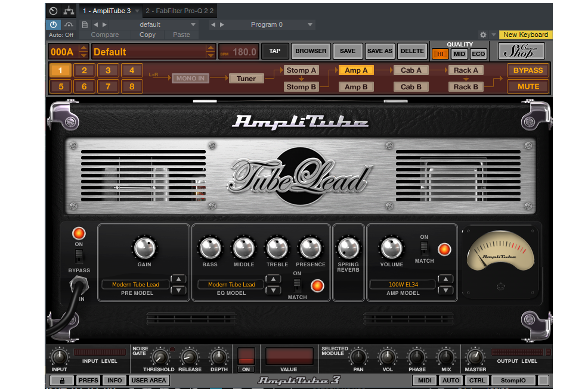The height and width of the screenshot is (389, 588).
Task: Click the EQ MATCH orange LED
Action: click(x=317, y=286)
